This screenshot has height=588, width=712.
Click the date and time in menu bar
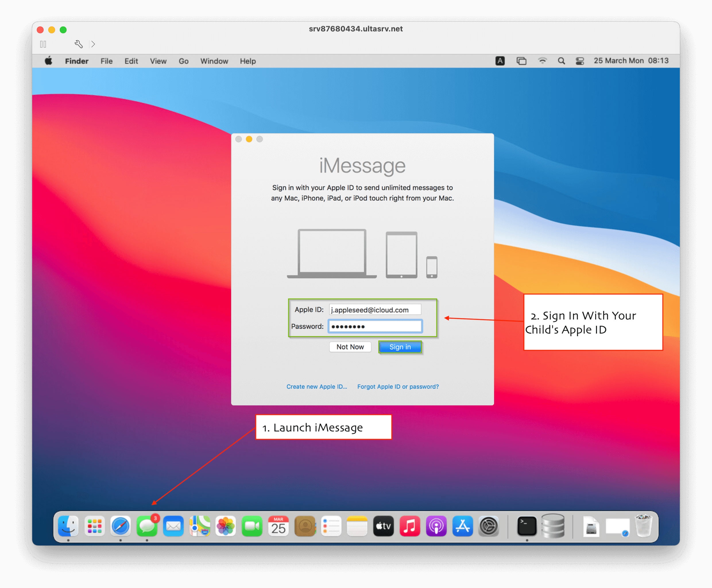pyautogui.click(x=631, y=61)
